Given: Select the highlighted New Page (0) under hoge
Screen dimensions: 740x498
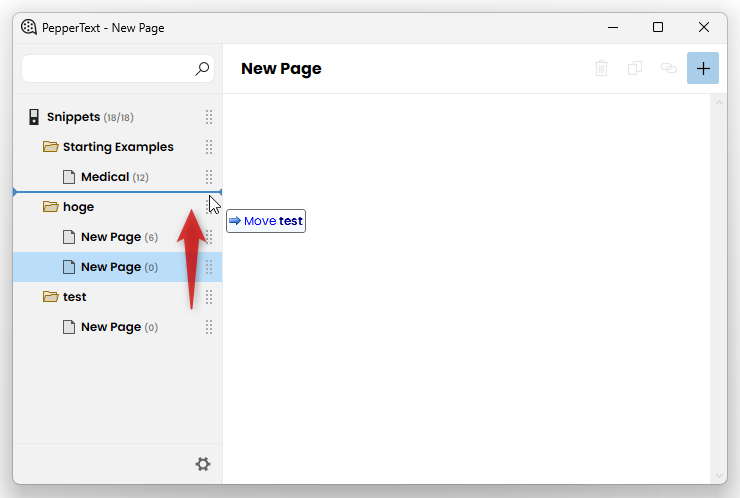Looking at the screenshot, I should pyautogui.click(x=119, y=267).
